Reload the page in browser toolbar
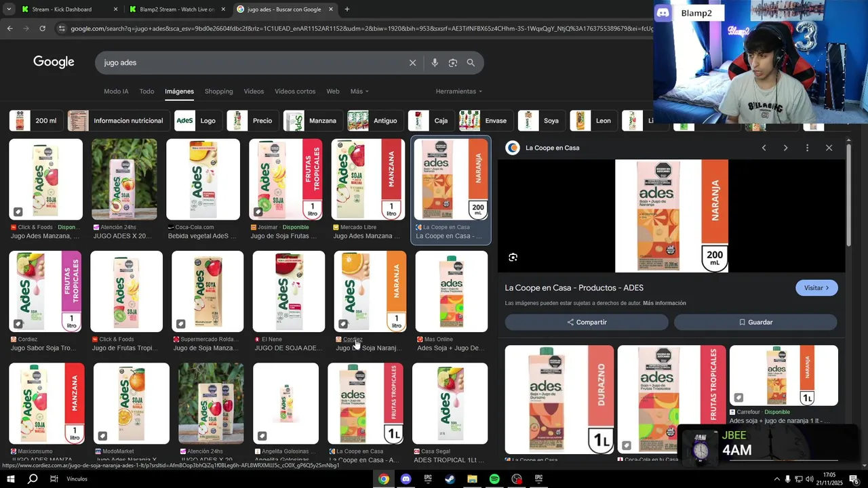Image resolution: width=868 pixels, height=488 pixels. pos(42,28)
